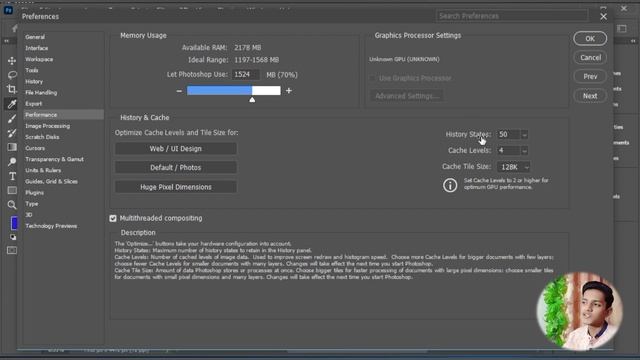The height and width of the screenshot is (360, 640).
Task: Select the Gradient tool
Action: (x=12, y=147)
